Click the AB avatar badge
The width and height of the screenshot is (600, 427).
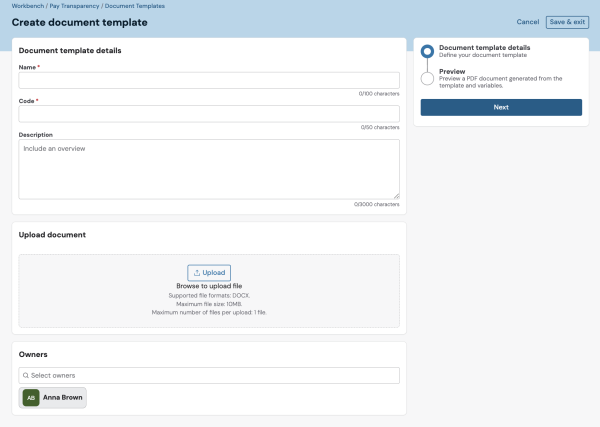click(31, 397)
